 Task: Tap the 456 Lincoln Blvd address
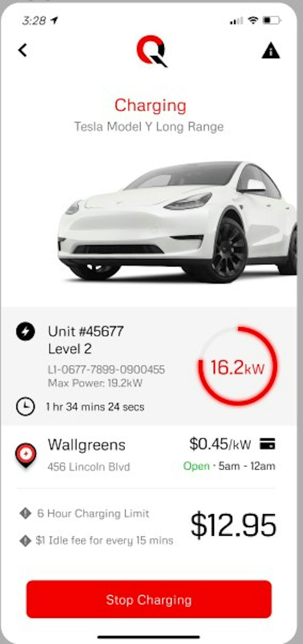coord(88,467)
